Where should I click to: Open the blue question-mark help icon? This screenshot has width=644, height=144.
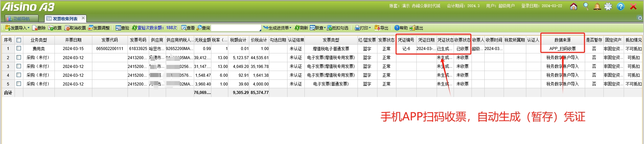[x=620, y=6]
